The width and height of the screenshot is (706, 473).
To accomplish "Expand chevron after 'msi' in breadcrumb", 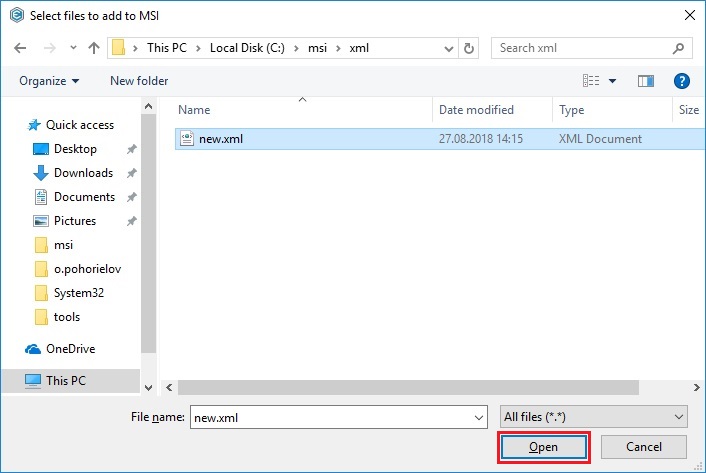I will tap(338, 48).
